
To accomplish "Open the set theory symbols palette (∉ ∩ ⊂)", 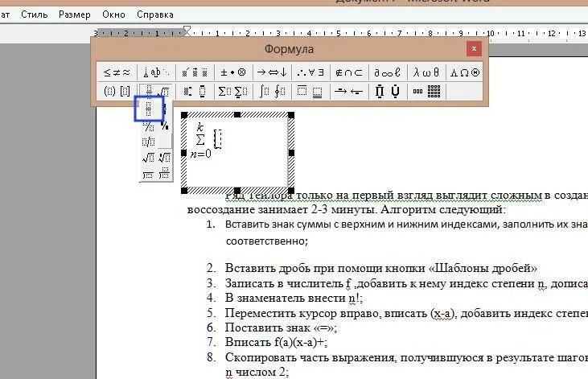I will pos(349,72).
